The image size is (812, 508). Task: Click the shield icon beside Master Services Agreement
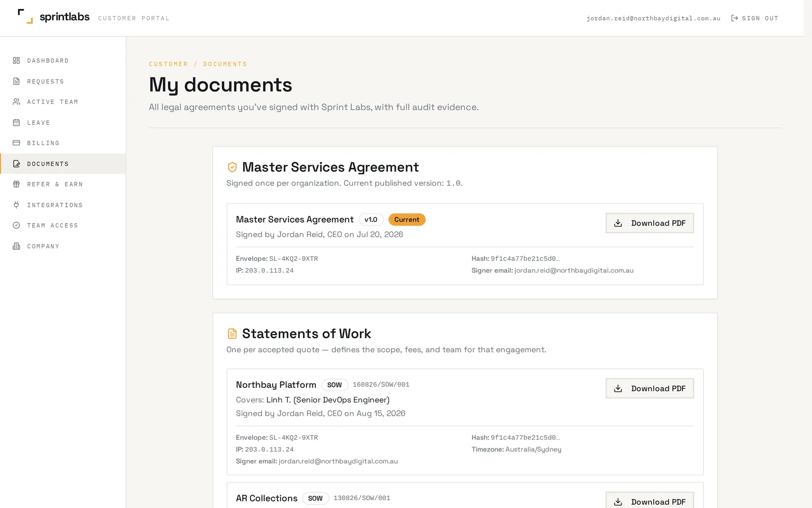point(232,167)
